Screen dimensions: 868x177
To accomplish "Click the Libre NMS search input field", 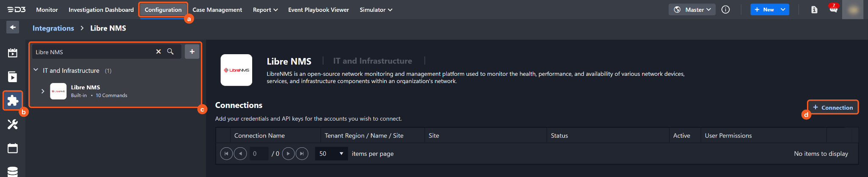I will 93,52.
